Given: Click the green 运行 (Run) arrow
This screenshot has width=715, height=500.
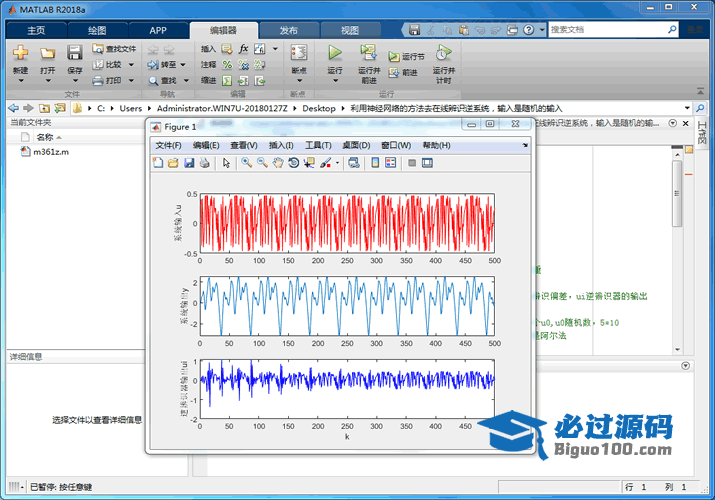Looking at the screenshot, I should coord(335,53).
